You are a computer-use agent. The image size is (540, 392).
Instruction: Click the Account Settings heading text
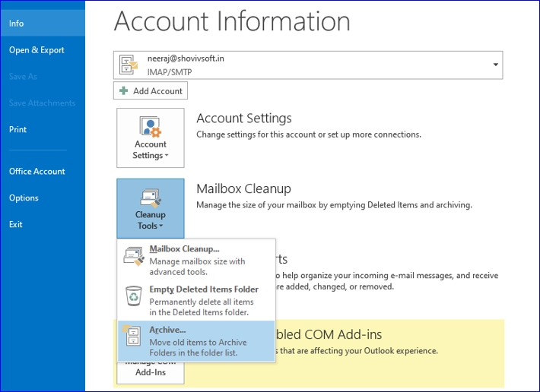click(x=244, y=119)
